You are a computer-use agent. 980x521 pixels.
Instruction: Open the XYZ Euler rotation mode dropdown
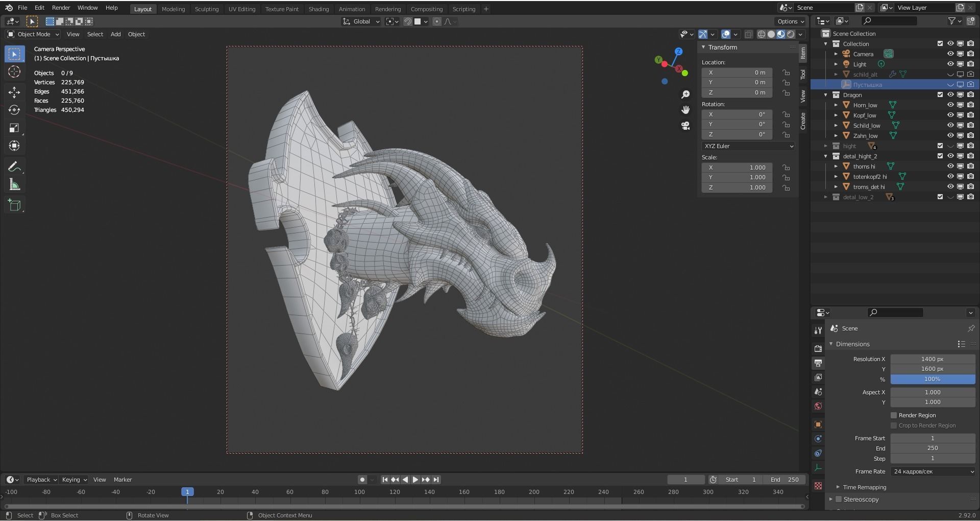(748, 146)
